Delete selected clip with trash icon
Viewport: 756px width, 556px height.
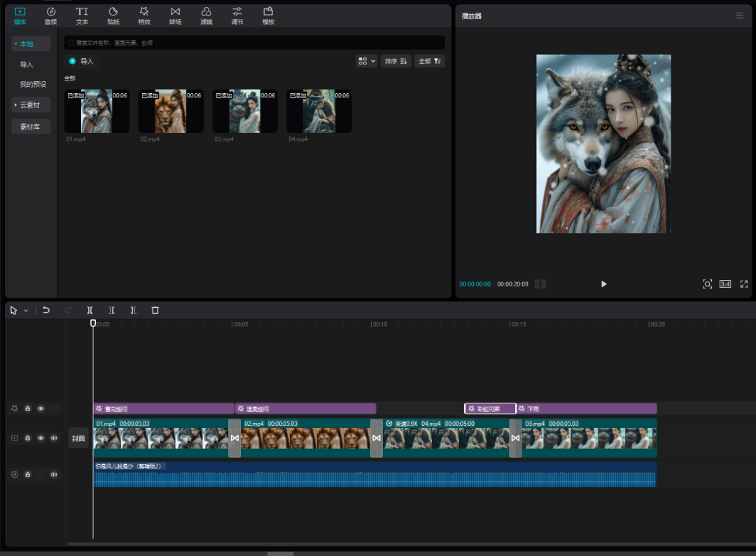coord(155,310)
